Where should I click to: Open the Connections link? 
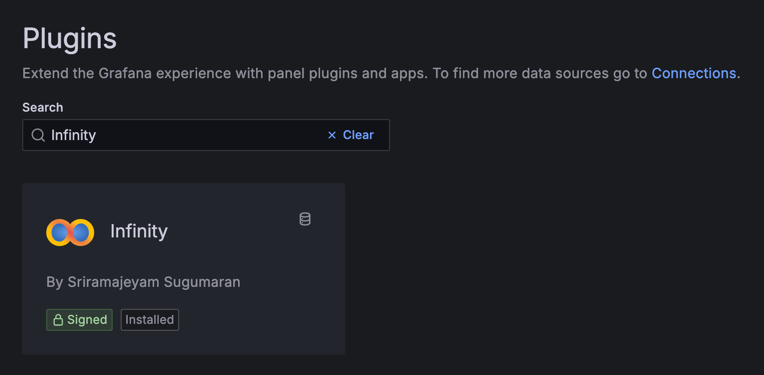click(x=693, y=74)
